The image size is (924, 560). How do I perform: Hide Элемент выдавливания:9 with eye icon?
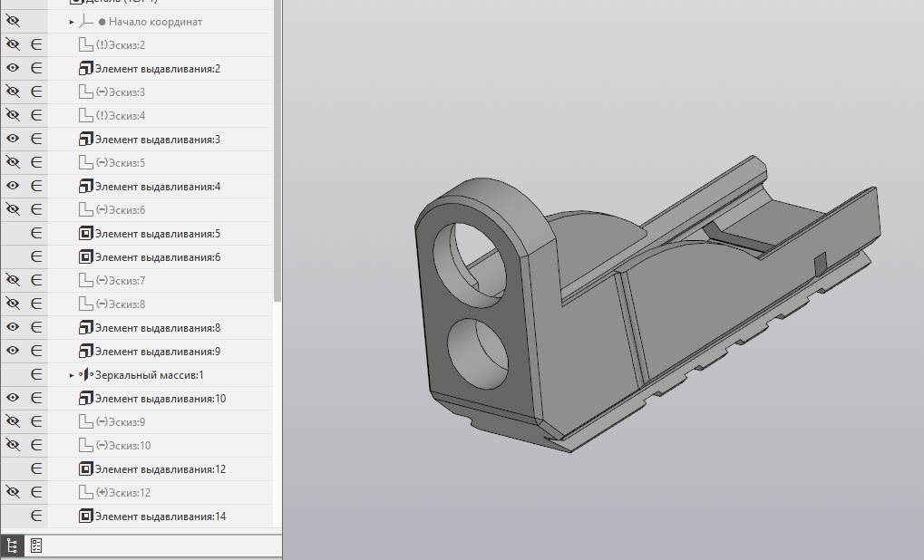point(13,351)
